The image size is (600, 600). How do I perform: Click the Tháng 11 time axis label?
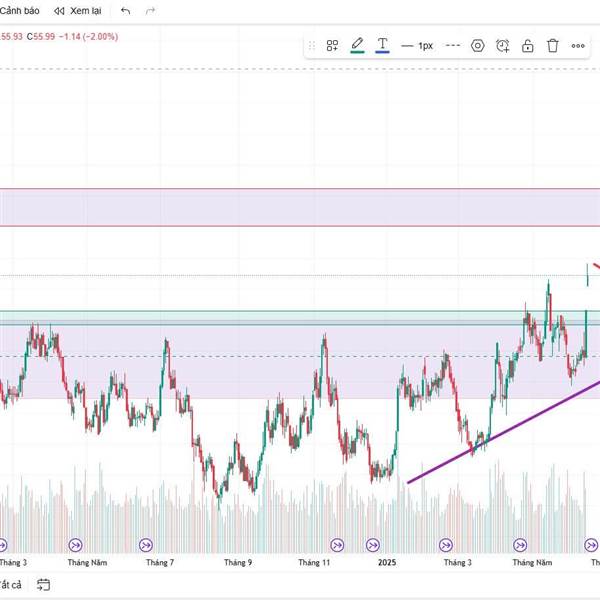coord(314,562)
